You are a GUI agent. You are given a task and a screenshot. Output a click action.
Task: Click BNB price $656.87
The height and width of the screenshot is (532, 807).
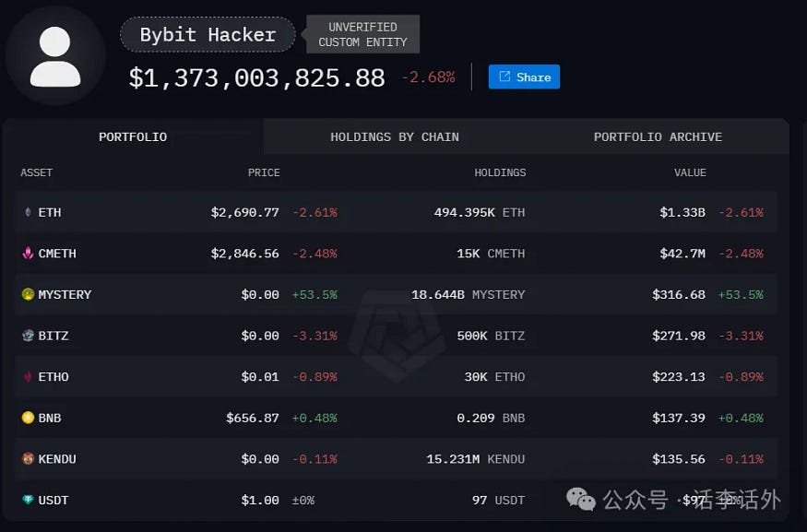pos(253,419)
